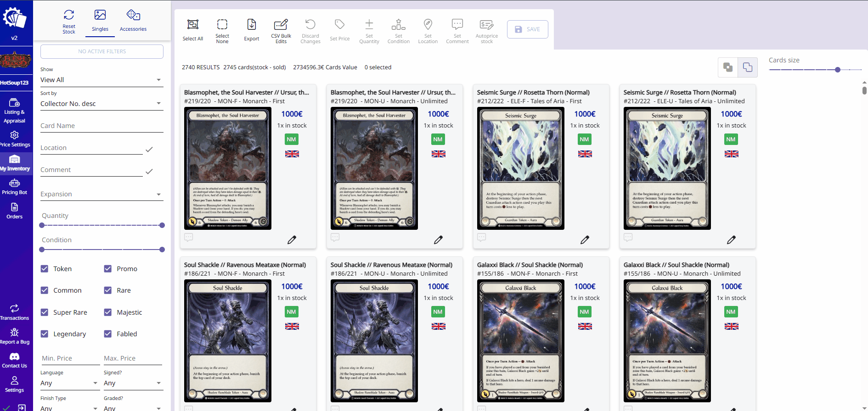The height and width of the screenshot is (411, 868).
Task: Open Settings in sidebar
Action: point(15,384)
